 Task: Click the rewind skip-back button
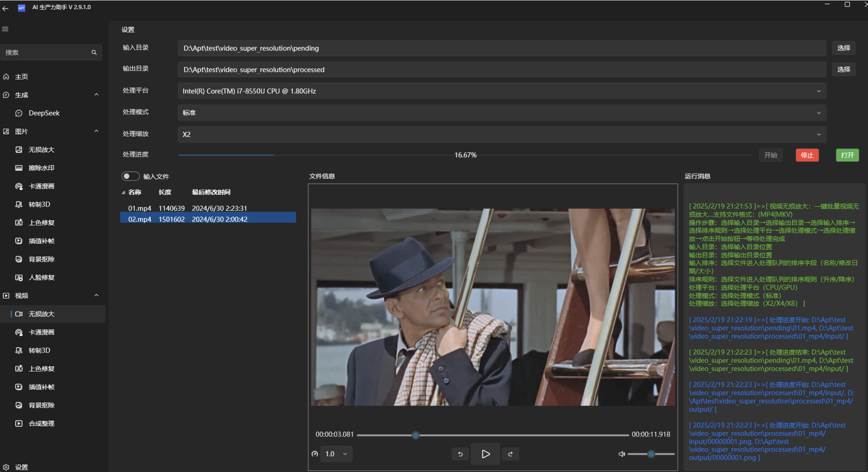click(460, 454)
